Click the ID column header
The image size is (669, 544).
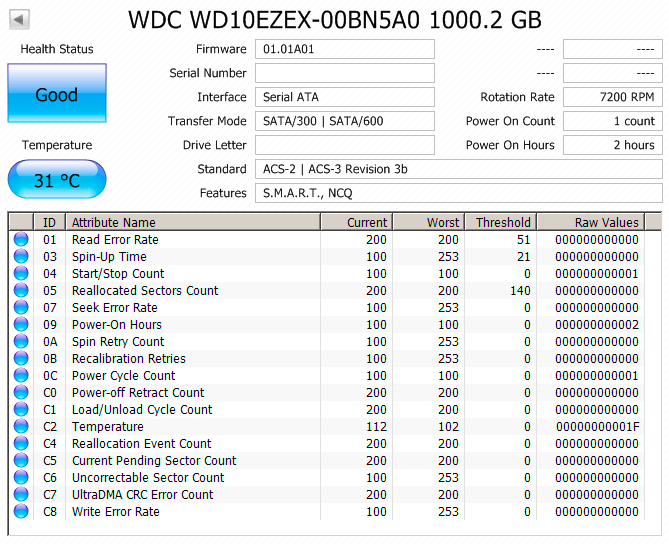pyautogui.click(x=49, y=222)
